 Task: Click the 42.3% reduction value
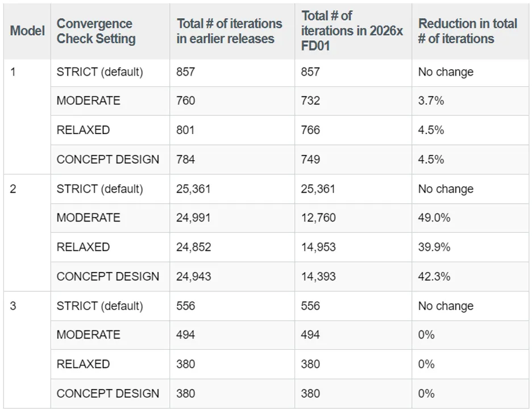434,277
